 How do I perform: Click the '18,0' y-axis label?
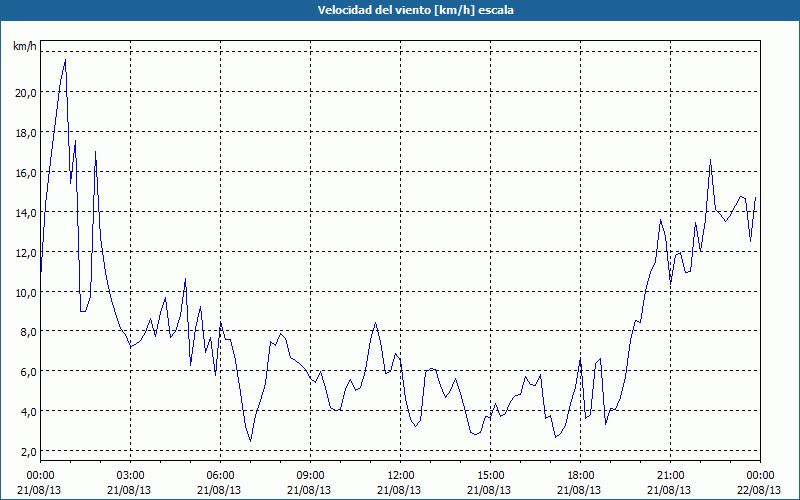point(26,133)
